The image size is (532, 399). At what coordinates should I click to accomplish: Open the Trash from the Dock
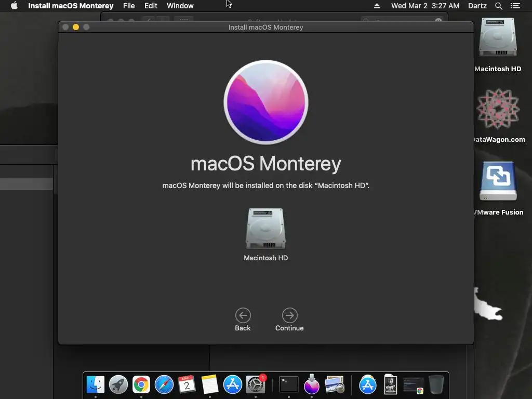click(x=436, y=384)
